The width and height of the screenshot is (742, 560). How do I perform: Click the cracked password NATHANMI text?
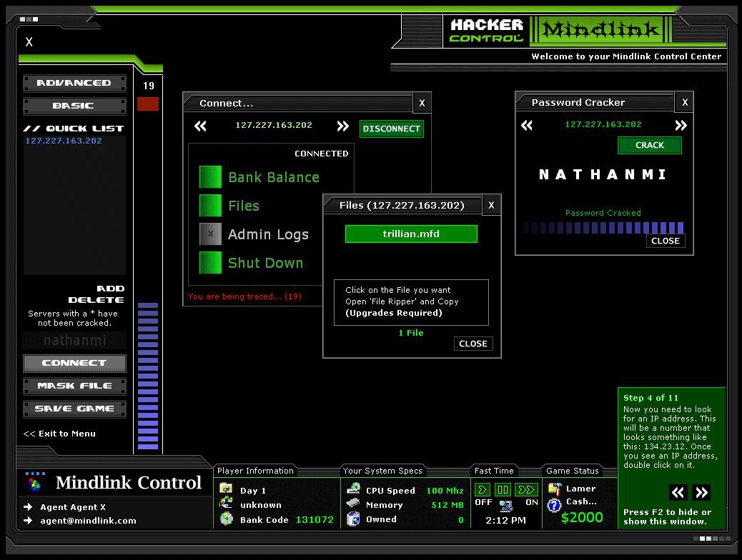pyautogui.click(x=603, y=174)
